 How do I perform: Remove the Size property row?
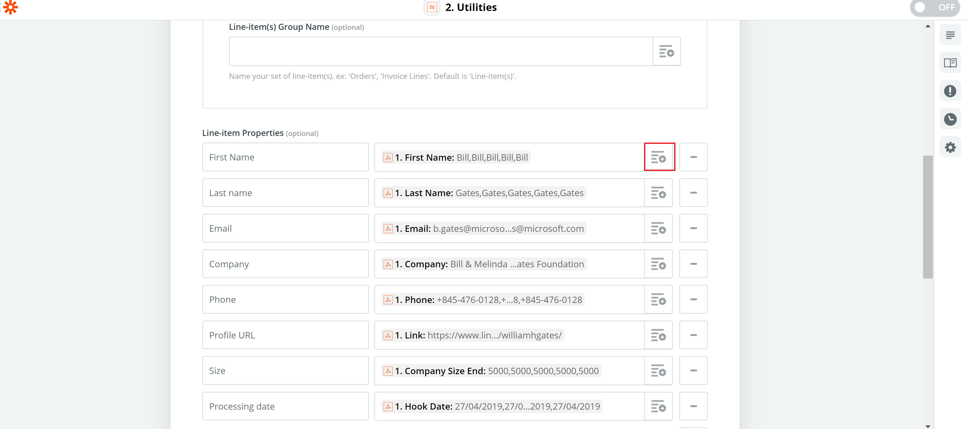coord(693,370)
